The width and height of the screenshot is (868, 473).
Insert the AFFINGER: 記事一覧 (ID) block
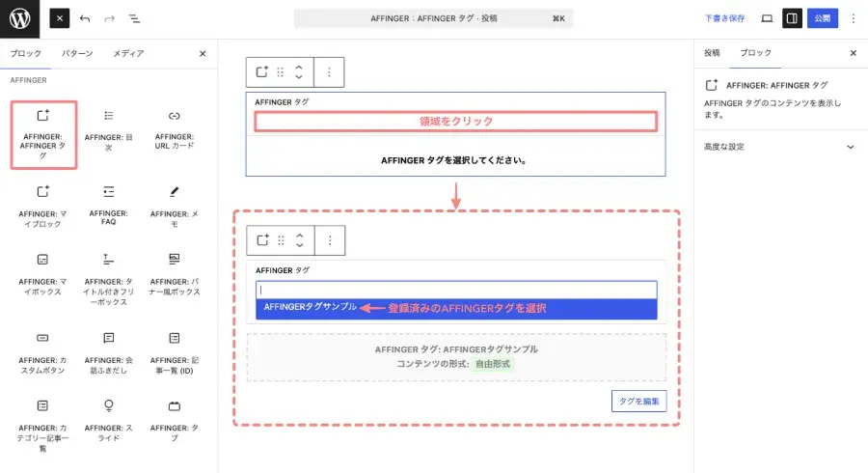click(175, 353)
